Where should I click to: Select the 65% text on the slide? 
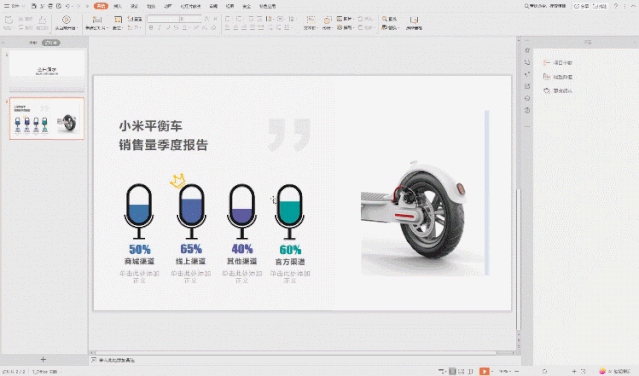(191, 249)
